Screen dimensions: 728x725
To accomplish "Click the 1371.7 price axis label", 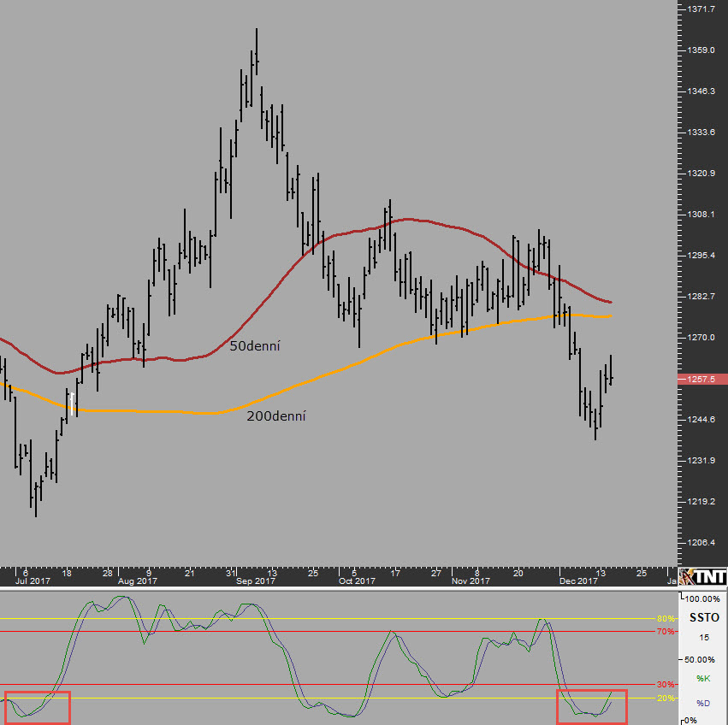I will [701, 9].
